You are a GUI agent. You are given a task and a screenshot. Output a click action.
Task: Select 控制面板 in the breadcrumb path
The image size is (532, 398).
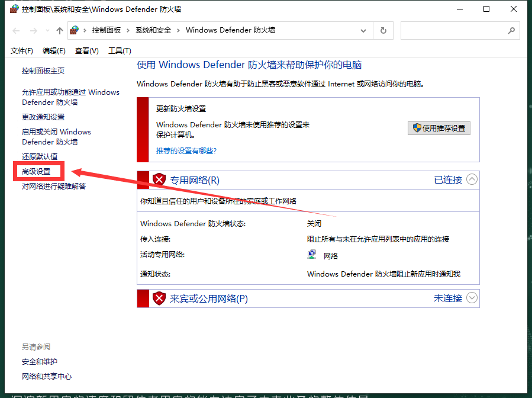(107, 30)
